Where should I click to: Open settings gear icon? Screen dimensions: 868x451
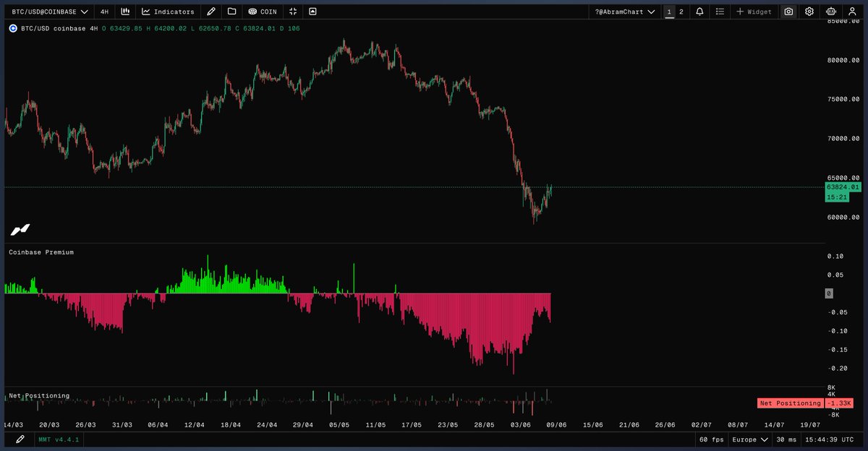(x=809, y=12)
